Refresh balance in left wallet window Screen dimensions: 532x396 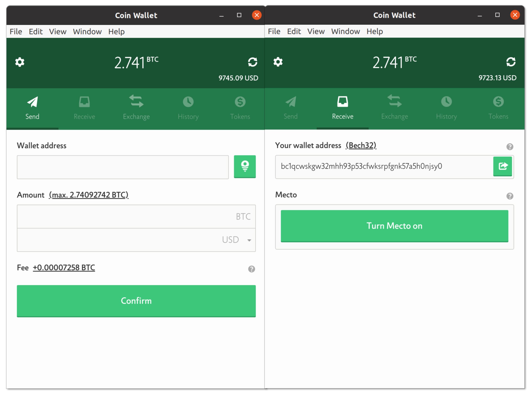[253, 62]
